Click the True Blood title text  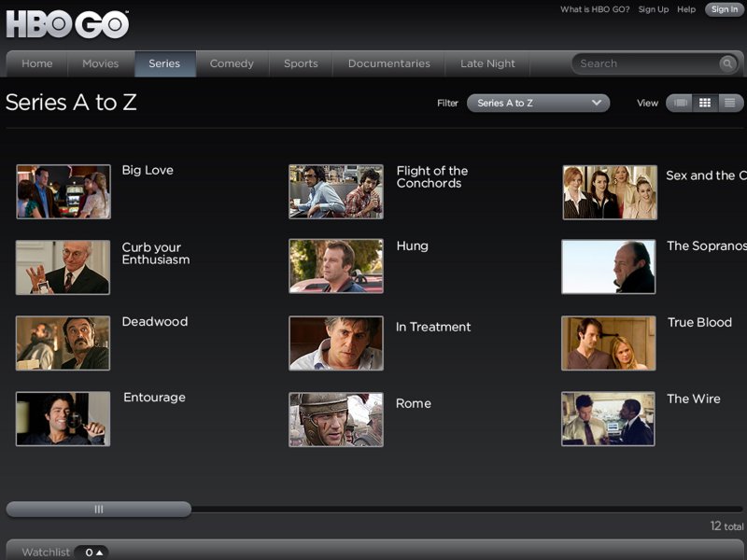point(699,322)
